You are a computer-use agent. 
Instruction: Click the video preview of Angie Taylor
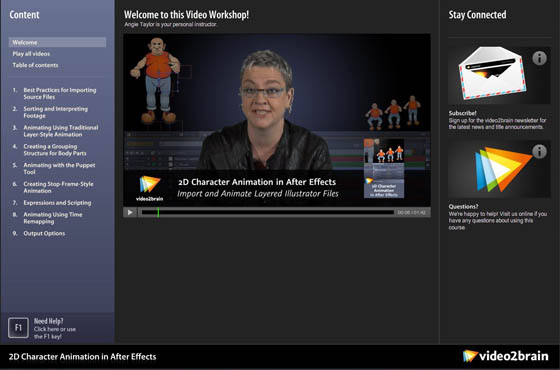tap(277, 120)
